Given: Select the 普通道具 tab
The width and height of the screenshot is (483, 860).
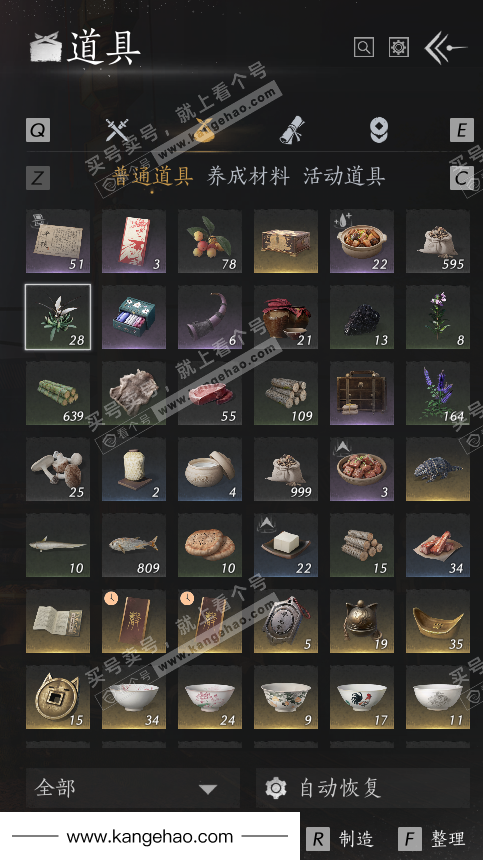Looking at the screenshot, I should click(x=152, y=177).
